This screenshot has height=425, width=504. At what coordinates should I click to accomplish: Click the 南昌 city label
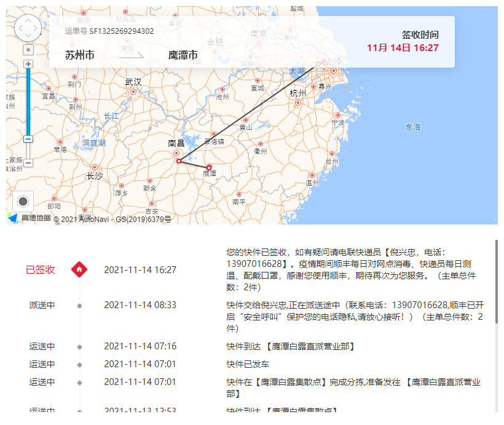pyautogui.click(x=176, y=143)
